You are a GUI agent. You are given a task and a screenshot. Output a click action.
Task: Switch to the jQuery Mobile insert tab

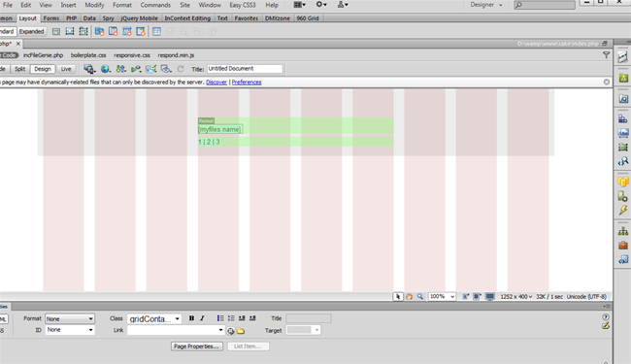tap(139, 18)
